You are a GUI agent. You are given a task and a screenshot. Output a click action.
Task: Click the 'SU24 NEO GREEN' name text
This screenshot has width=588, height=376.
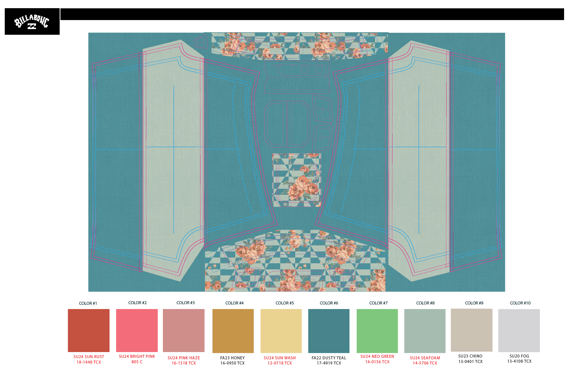click(x=377, y=356)
